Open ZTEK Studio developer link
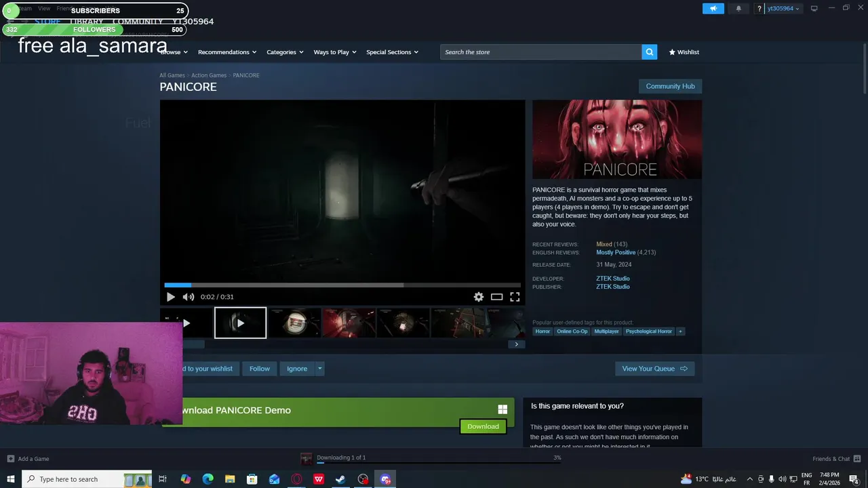Viewport: 868px width, 488px height. (613, 279)
